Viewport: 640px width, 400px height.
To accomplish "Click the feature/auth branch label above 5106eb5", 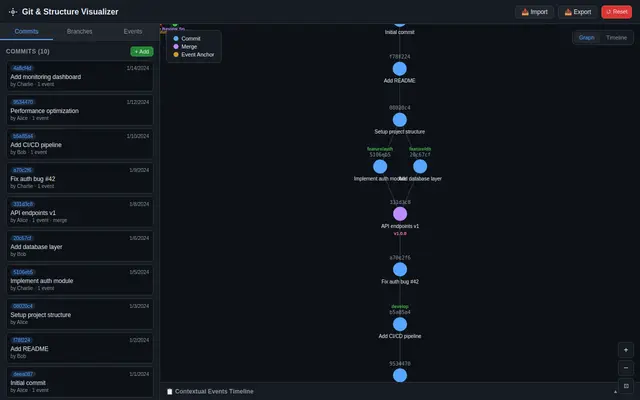I will click(x=380, y=149).
